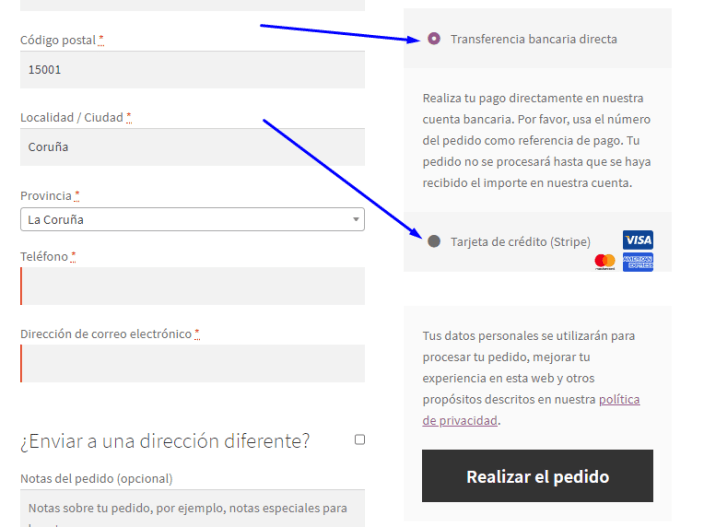Focus the Código postal field containing 15001
This screenshot has width=704, height=527.
click(x=192, y=70)
